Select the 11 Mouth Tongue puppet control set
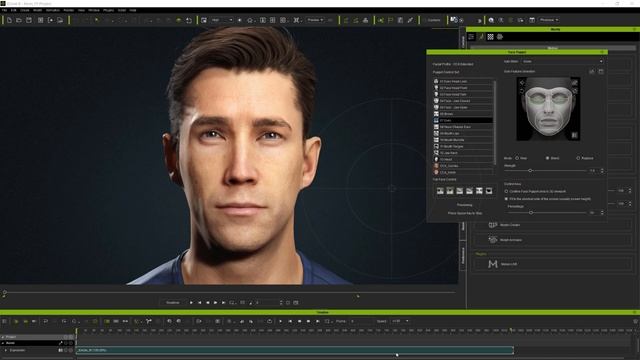The image size is (640, 360). (463, 146)
